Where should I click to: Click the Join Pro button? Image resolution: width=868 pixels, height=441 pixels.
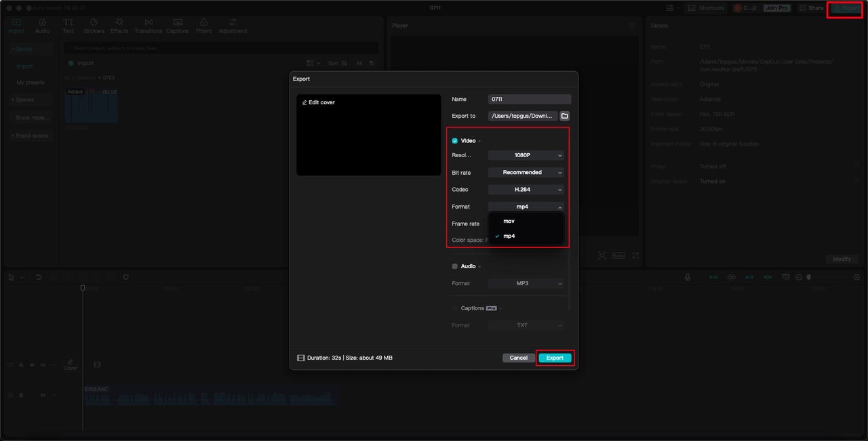(x=776, y=8)
